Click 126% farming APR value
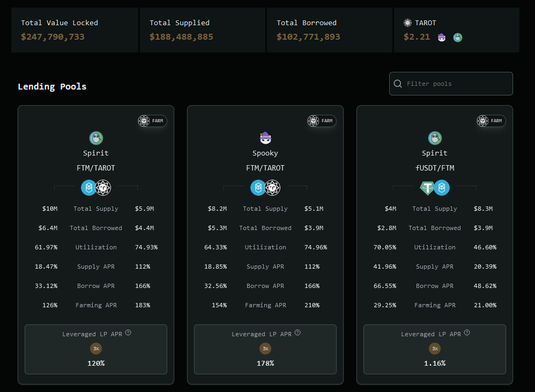535x392 pixels. click(50, 305)
